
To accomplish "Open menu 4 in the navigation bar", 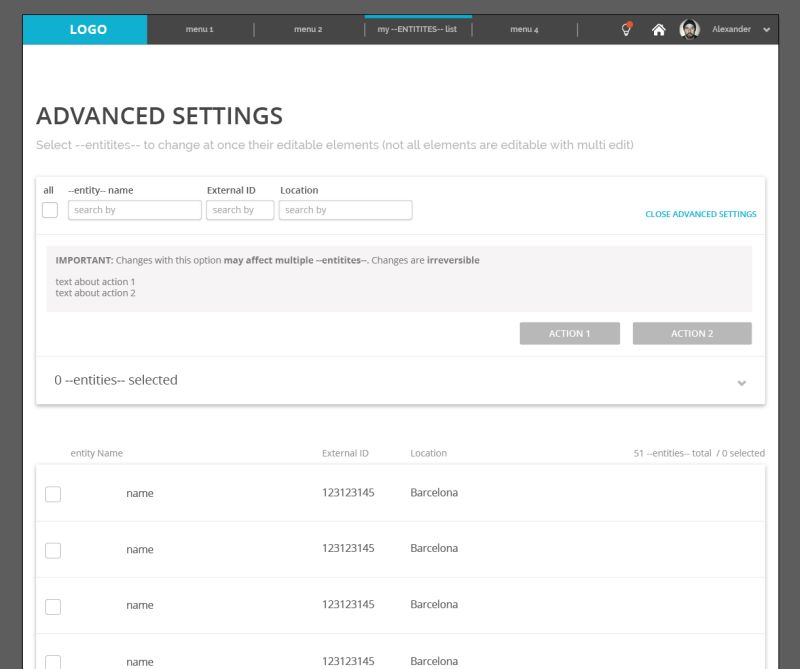I will 524,29.
